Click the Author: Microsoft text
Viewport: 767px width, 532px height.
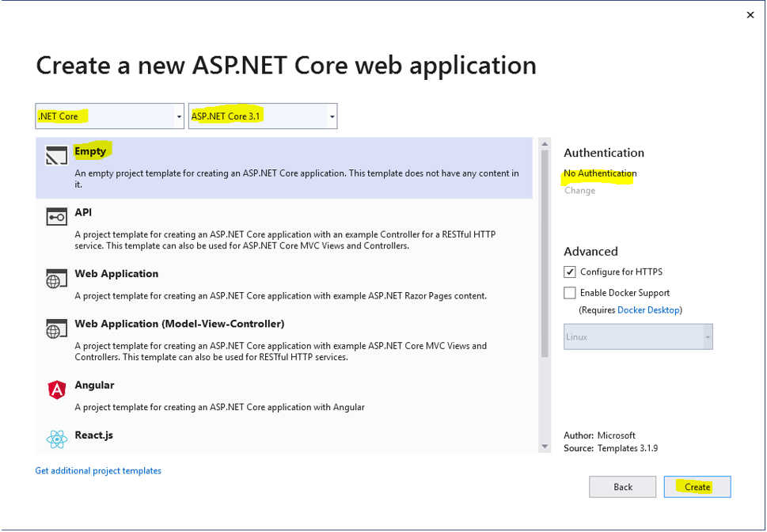[x=599, y=435]
